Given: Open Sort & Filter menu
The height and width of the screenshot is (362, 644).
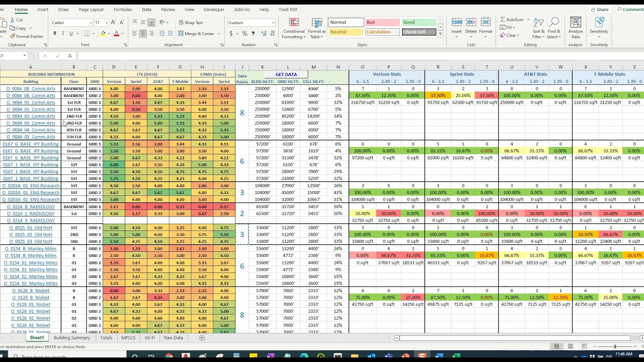Looking at the screenshot, I should tap(538, 29).
